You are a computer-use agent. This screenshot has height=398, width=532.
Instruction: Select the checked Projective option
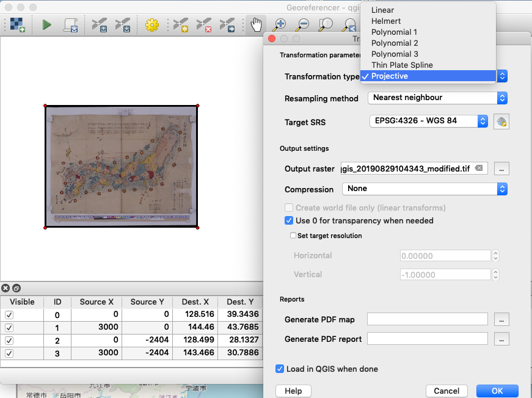(x=428, y=76)
